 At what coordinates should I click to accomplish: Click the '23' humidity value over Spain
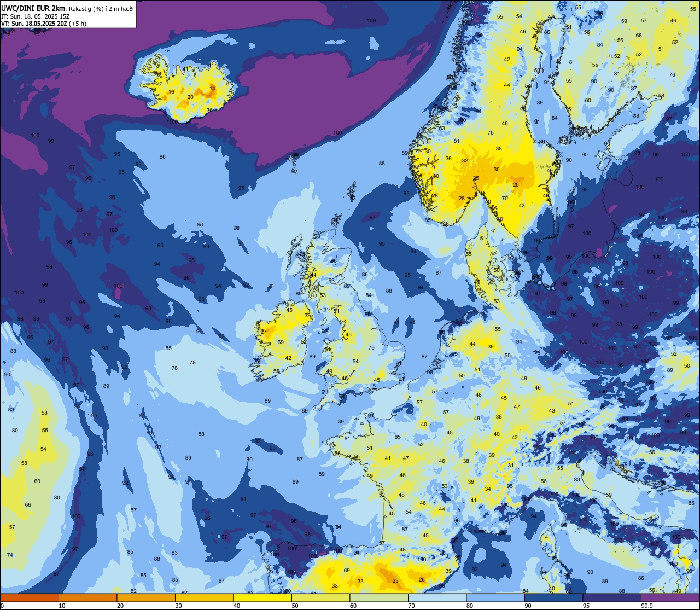click(395, 581)
